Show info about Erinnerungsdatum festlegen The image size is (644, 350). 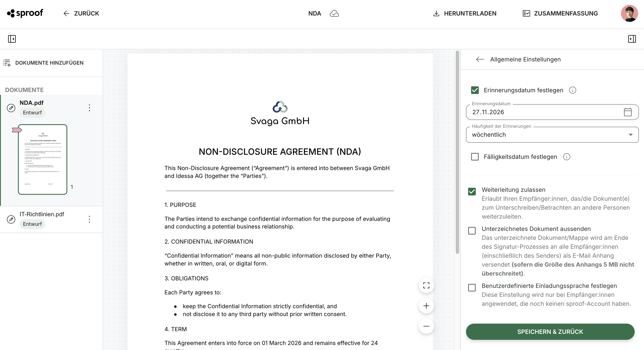pyautogui.click(x=572, y=90)
